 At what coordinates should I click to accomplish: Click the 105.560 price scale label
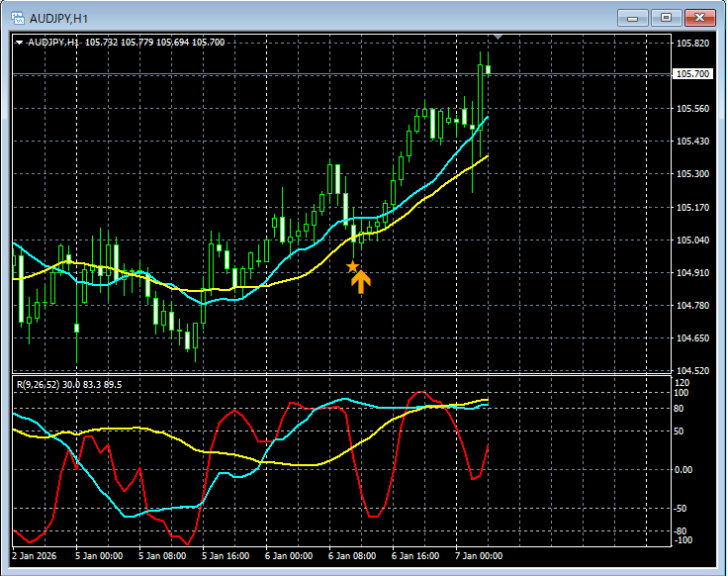pyautogui.click(x=692, y=109)
